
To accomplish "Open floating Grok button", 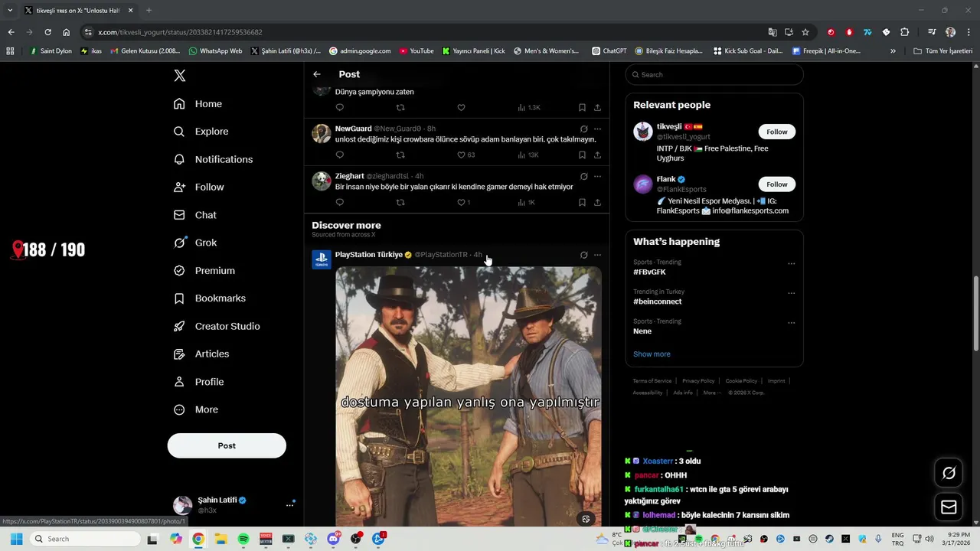I will tap(949, 473).
